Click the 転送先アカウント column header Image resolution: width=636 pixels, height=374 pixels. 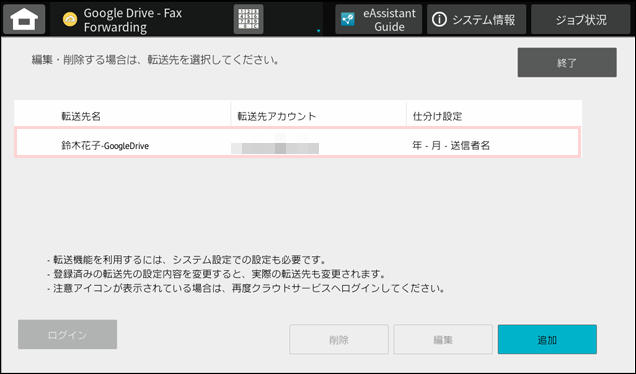click(276, 116)
